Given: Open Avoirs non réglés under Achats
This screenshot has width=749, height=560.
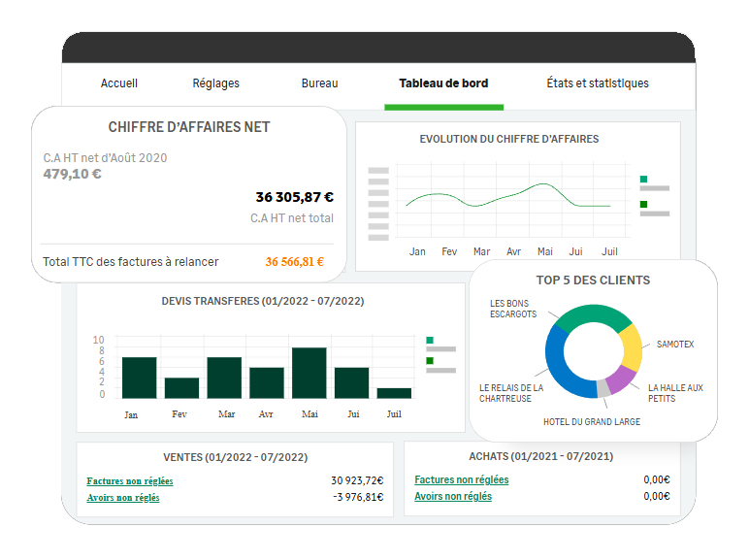Looking at the screenshot, I should pos(453,497).
